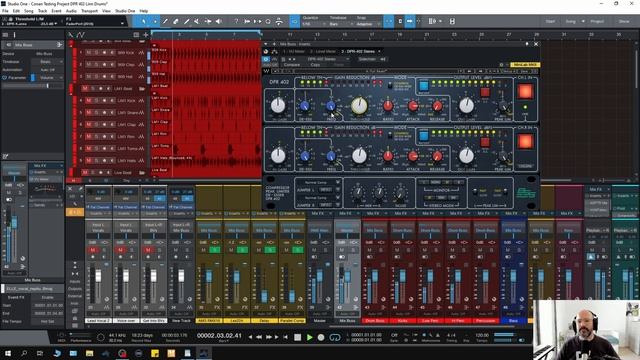Toggle the red square button near Output Level channel 1
640x360 pixels.
[x=485, y=92]
